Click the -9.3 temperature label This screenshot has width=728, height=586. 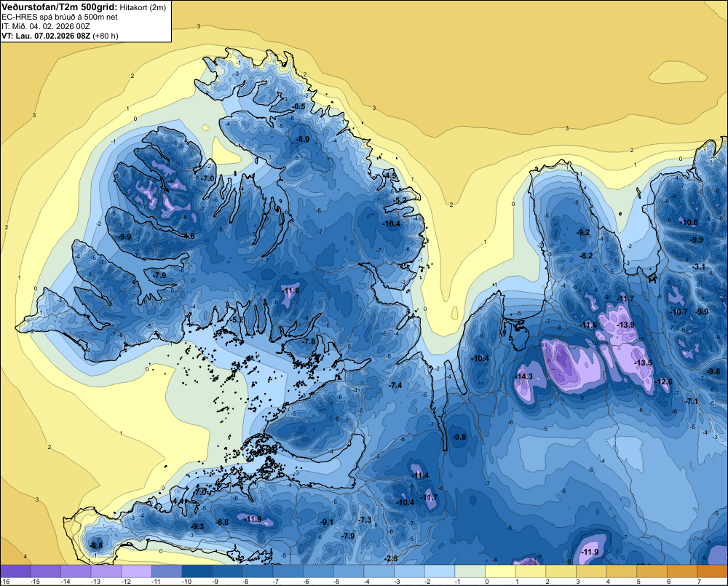click(x=198, y=526)
